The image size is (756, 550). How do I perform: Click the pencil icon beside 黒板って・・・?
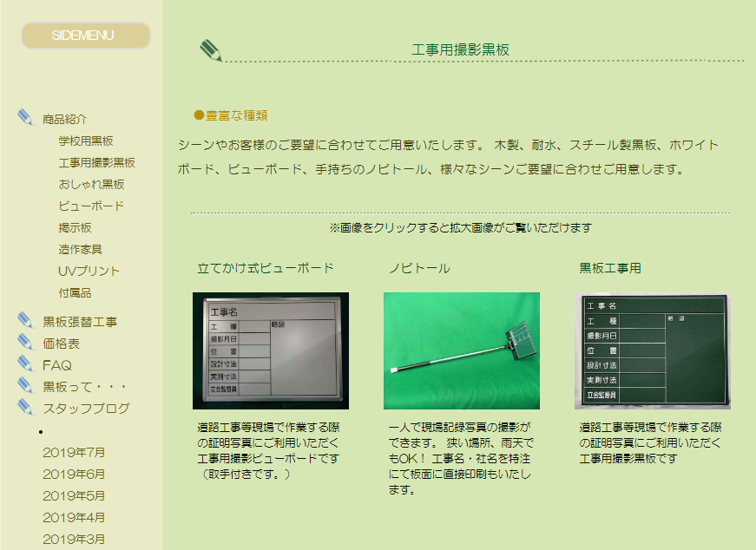25,385
